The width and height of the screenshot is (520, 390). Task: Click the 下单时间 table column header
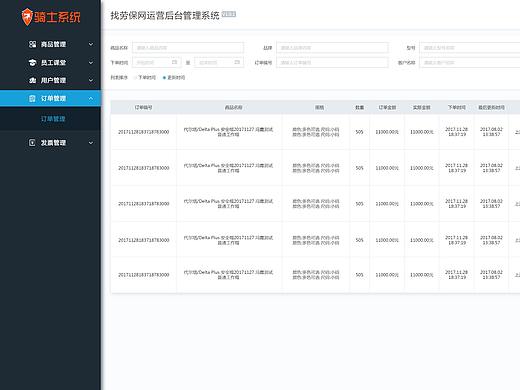click(457, 107)
